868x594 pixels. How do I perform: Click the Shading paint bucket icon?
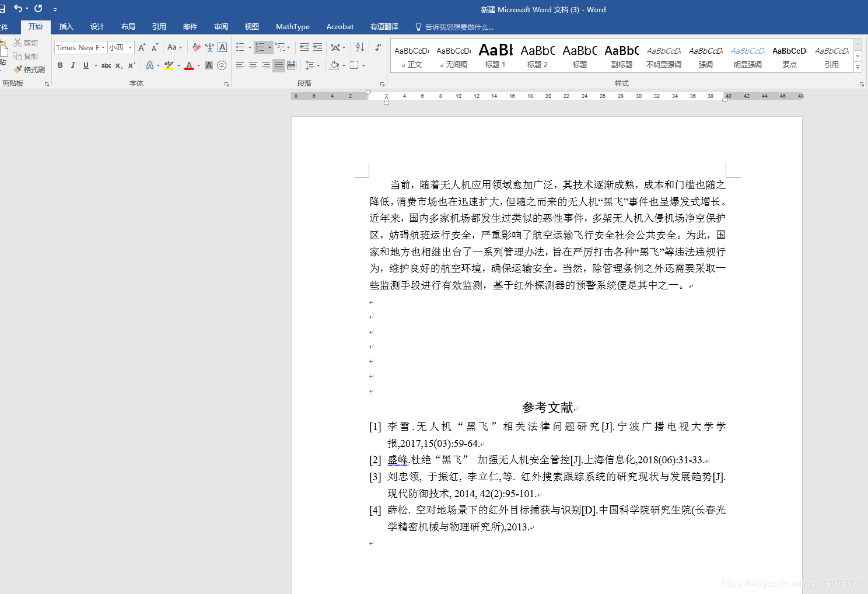(334, 65)
